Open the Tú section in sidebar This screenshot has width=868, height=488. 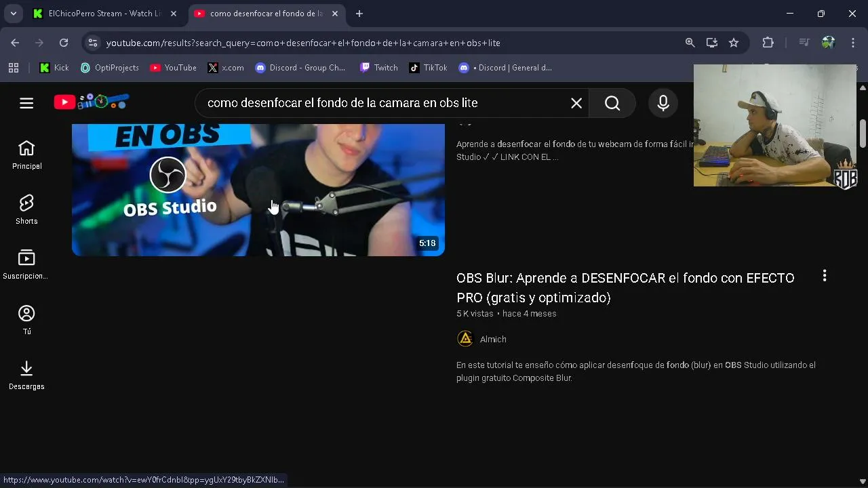click(26, 320)
